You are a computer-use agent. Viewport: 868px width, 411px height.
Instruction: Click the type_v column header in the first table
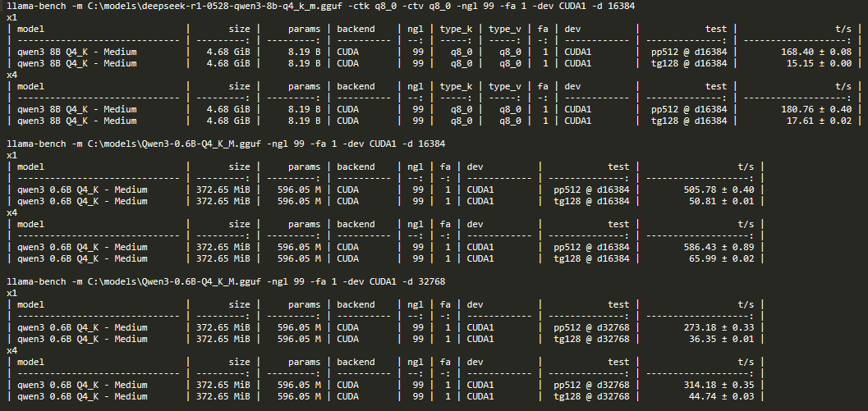point(503,29)
